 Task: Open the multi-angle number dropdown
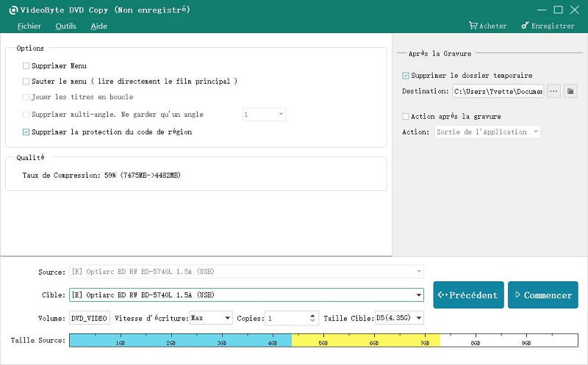pos(264,115)
